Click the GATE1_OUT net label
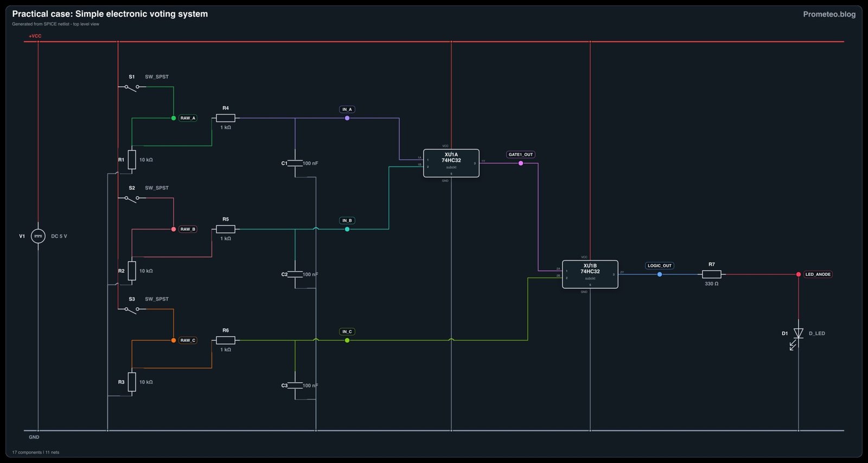Viewport: 868px width, 463px height. click(521, 154)
